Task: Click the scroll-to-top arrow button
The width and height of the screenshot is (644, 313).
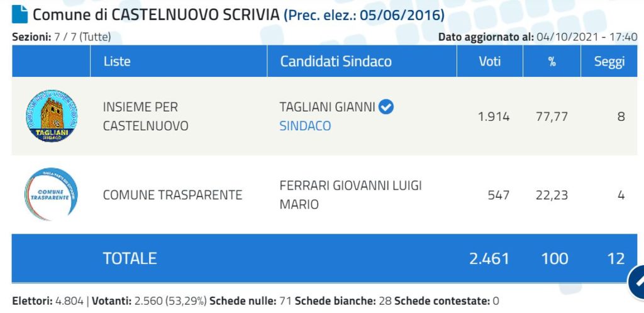Action: point(636,282)
